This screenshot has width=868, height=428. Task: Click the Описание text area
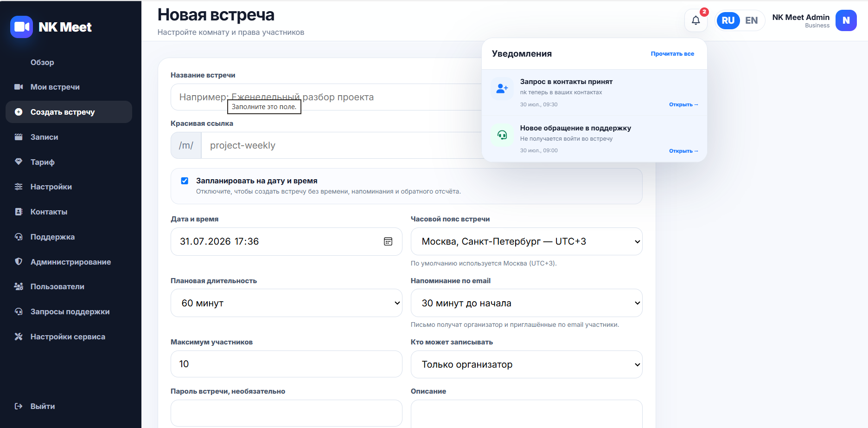(x=526, y=414)
